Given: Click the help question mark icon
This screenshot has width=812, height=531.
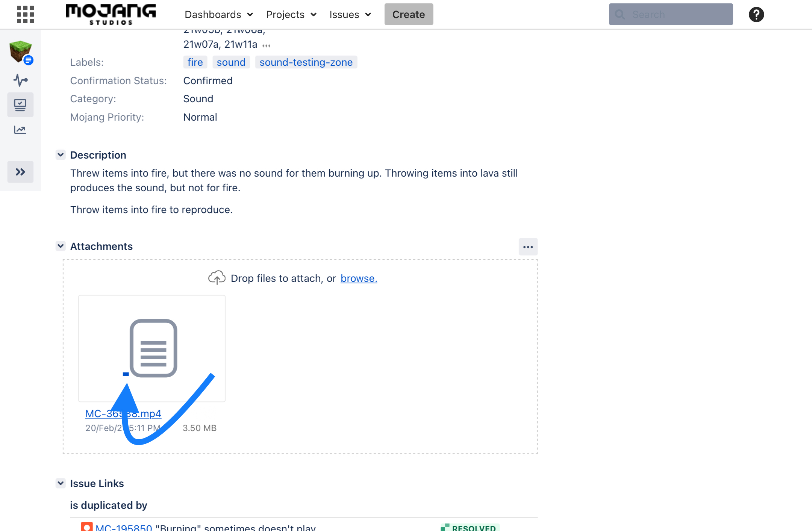Looking at the screenshot, I should [756, 15].
